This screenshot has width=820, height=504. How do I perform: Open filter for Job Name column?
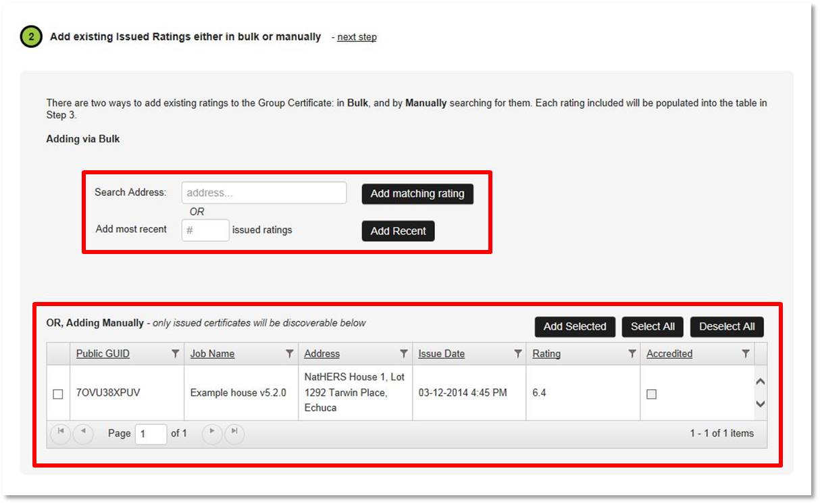click(290, 354)
